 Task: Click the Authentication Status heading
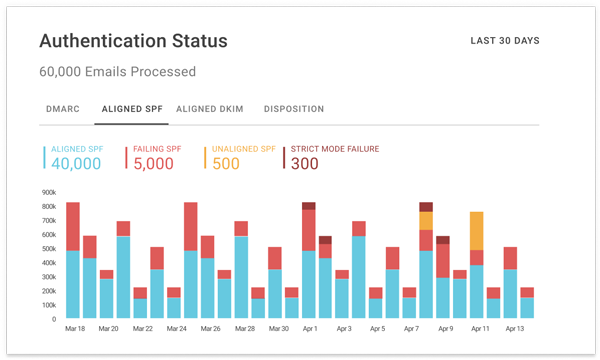(134, 41)
